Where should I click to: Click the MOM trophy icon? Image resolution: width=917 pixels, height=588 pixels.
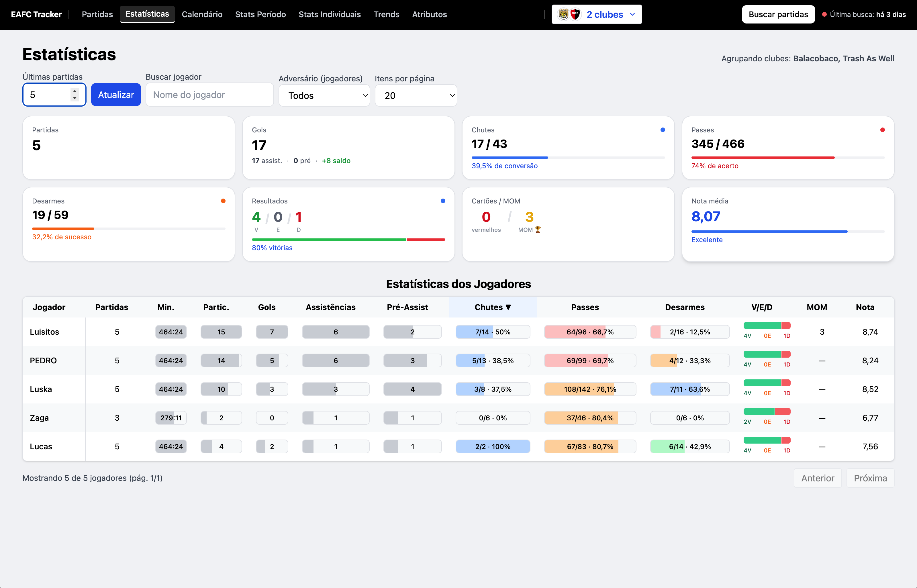[538, 230]
